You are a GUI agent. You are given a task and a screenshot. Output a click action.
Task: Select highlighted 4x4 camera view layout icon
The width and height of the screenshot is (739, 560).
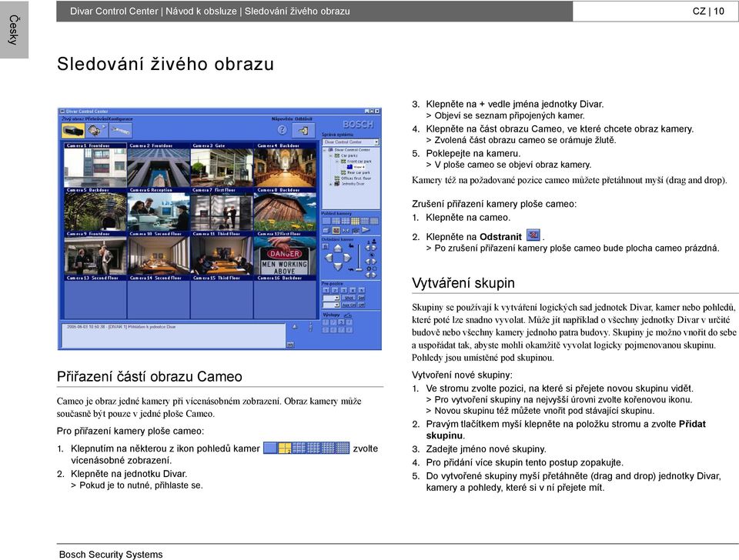[355, 221]
